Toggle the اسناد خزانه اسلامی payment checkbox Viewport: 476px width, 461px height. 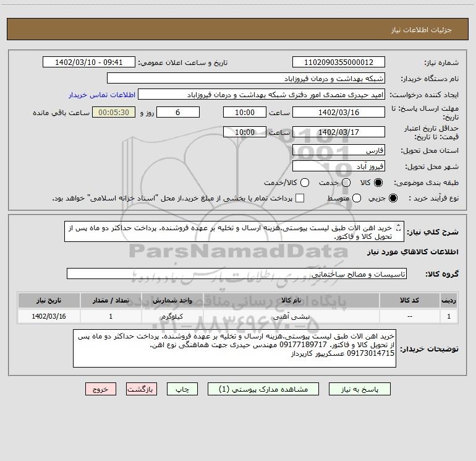(x=300, y=198)
